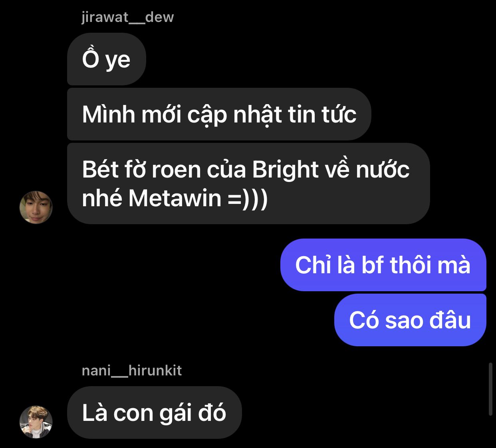The height and width of the screenshot is (448, 496).
Task: Open the nani__hirunkit username label
Action: [x=131, y=371]
